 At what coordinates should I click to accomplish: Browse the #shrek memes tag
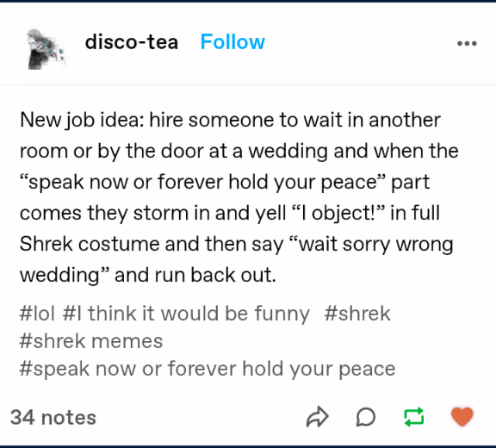91,341
